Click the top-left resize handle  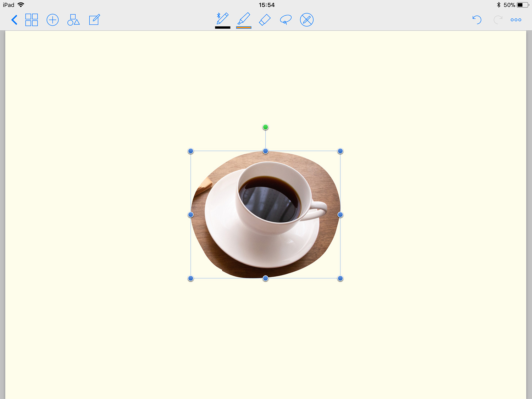(191, 151)
